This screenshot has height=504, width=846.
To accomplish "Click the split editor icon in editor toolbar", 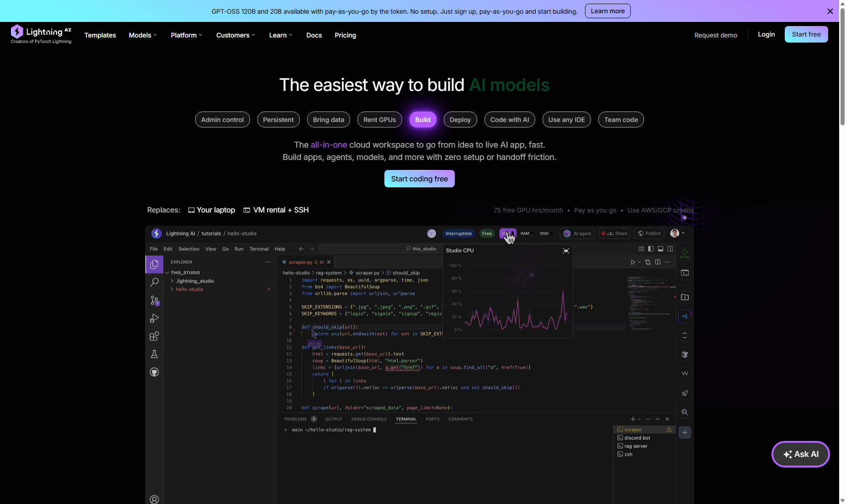I will 658,262.
